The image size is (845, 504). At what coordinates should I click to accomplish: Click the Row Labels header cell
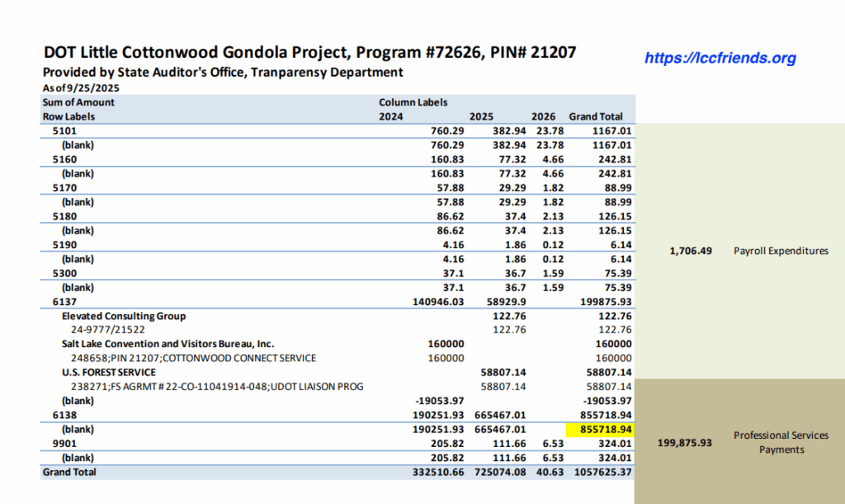(68, 117)
